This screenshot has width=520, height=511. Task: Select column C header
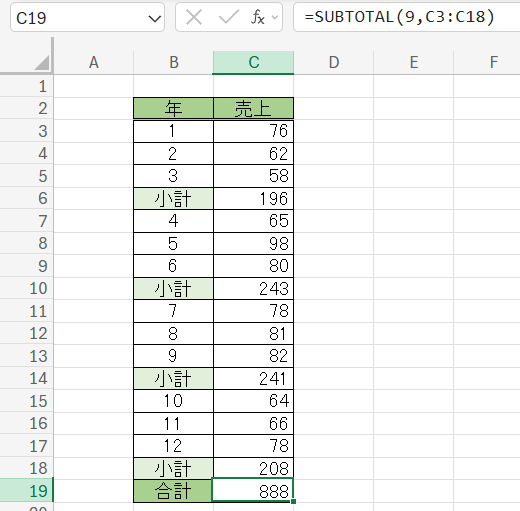pos(253,62)
